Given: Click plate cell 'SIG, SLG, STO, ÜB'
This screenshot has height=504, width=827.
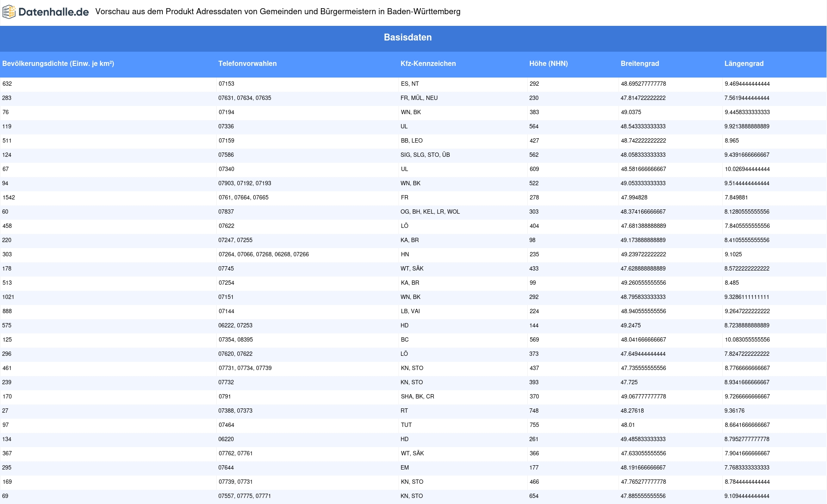Looking at the screenshot, I should pos(425,155).
